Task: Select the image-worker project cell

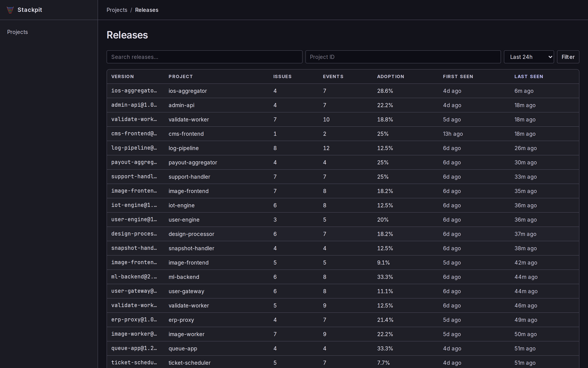Action: 187,335
